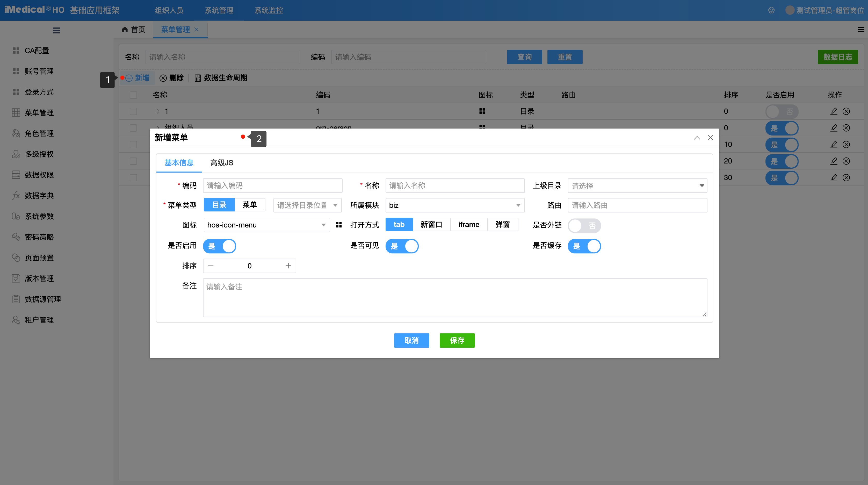The height and width of the screenshot is (485, 868).
Task: Open 请选择目录位置 dropdown
Action: tap(307, 205)
